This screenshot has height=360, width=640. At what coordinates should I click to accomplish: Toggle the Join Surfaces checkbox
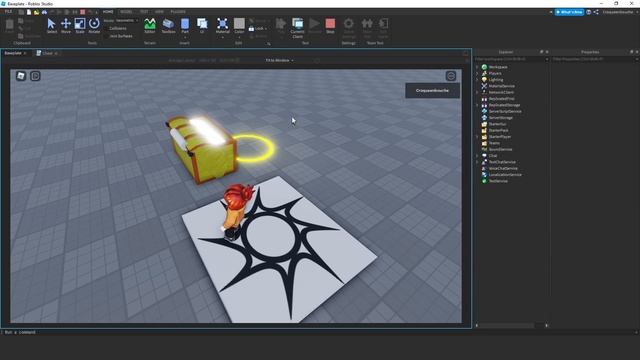[107, 36]
